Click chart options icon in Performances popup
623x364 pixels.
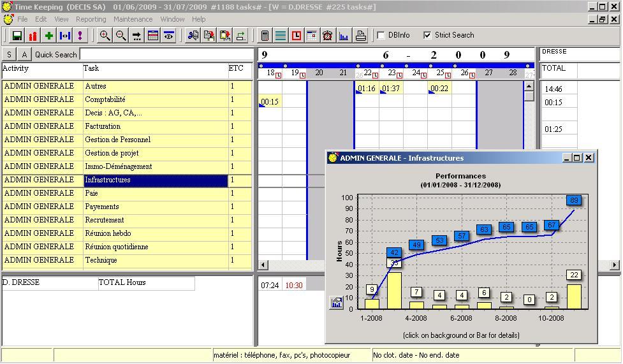pyautogui.click(x=337, y=303)
